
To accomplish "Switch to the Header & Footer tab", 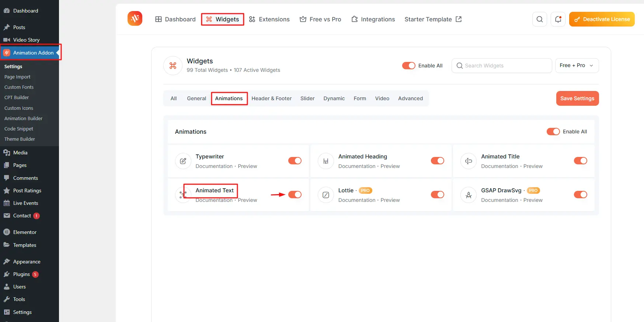I will [x=271, y=98].
